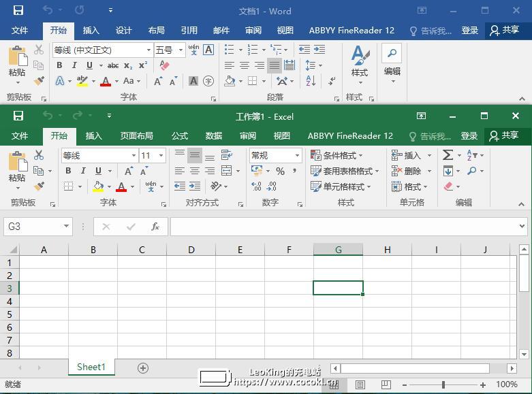Add a new sheet with plus icon

pos(143,368)
